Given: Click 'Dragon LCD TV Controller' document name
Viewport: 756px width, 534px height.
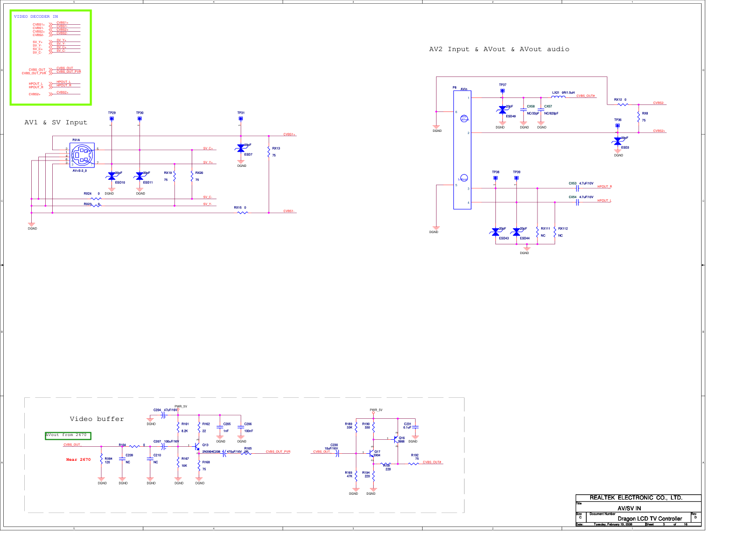Looking at the screenshot, I should tap(650, 519).
